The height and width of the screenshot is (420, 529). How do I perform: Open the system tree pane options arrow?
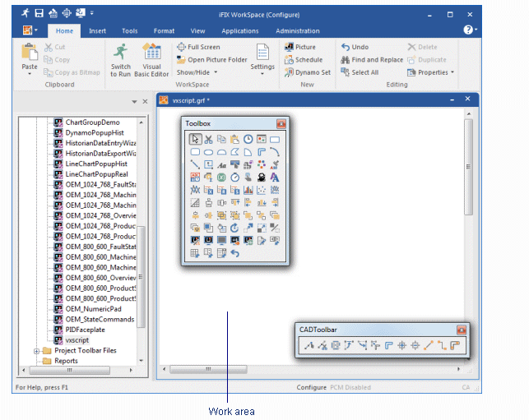tap(134, 101)
